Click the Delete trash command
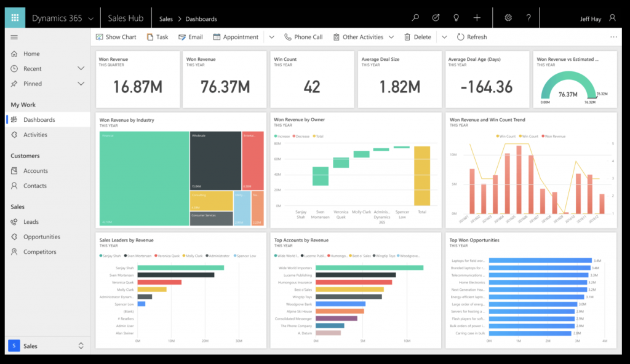 (x=418, y=37)
